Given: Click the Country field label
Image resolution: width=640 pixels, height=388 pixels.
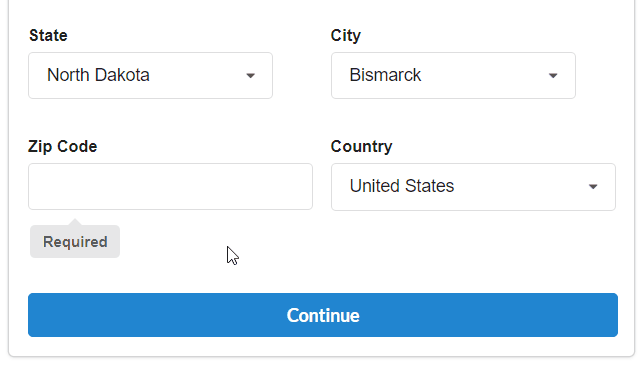Looking at the screenshot, I should 361,146.
